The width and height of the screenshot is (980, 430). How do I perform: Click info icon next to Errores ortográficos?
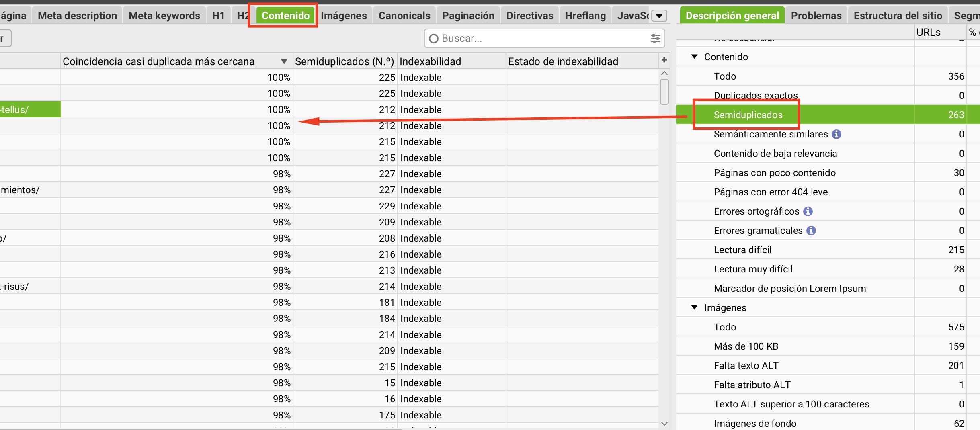point(808,211)
